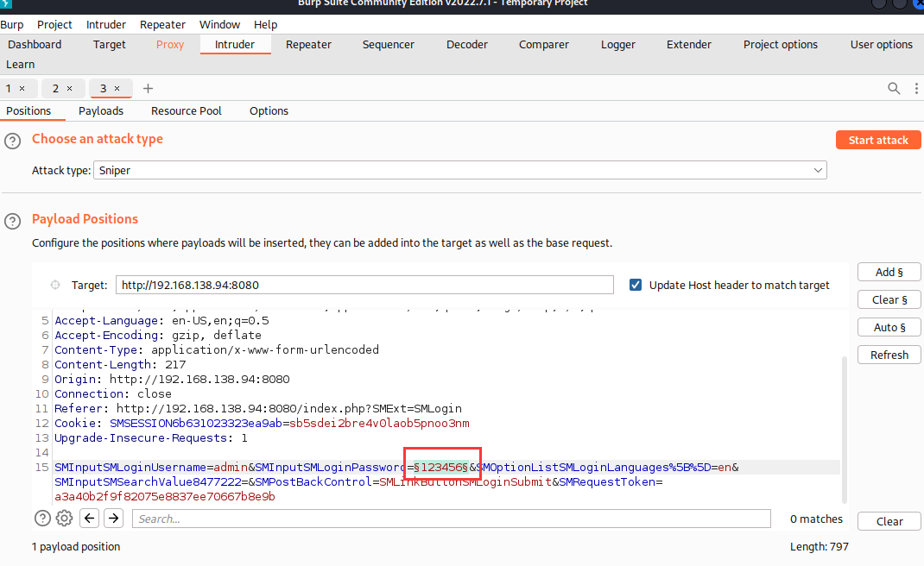924x566 pixels.
Task: Click the Origin header line
Action: tap(172, 380)
